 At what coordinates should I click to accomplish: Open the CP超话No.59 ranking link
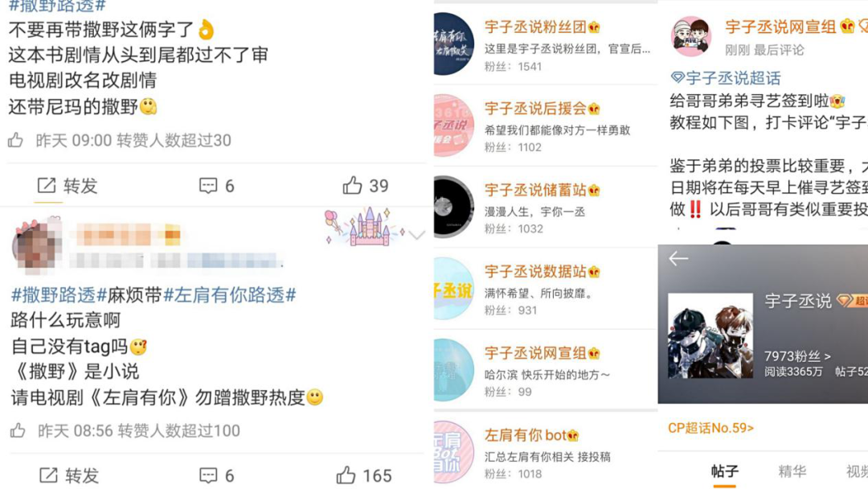click(x=710, y=428)
